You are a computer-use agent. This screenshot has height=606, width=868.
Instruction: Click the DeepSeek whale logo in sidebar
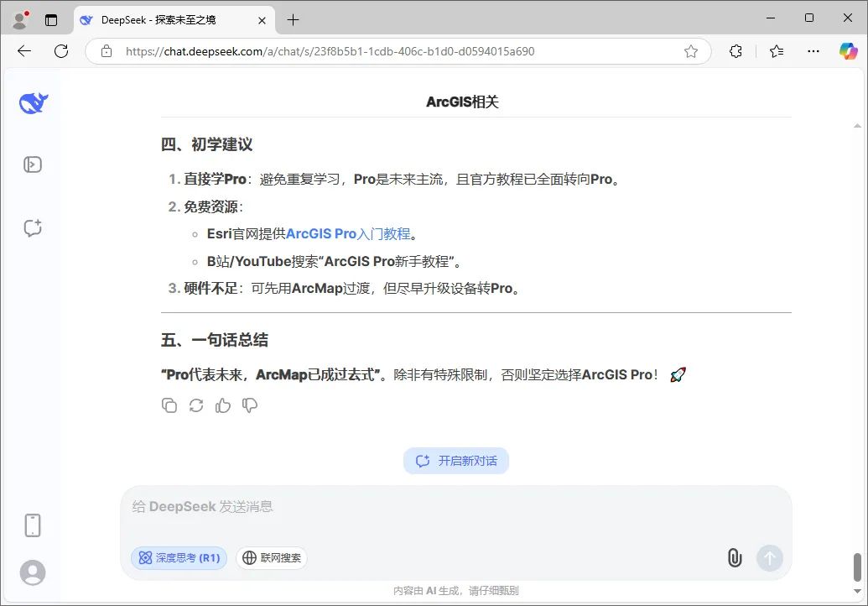pos(32,102)
